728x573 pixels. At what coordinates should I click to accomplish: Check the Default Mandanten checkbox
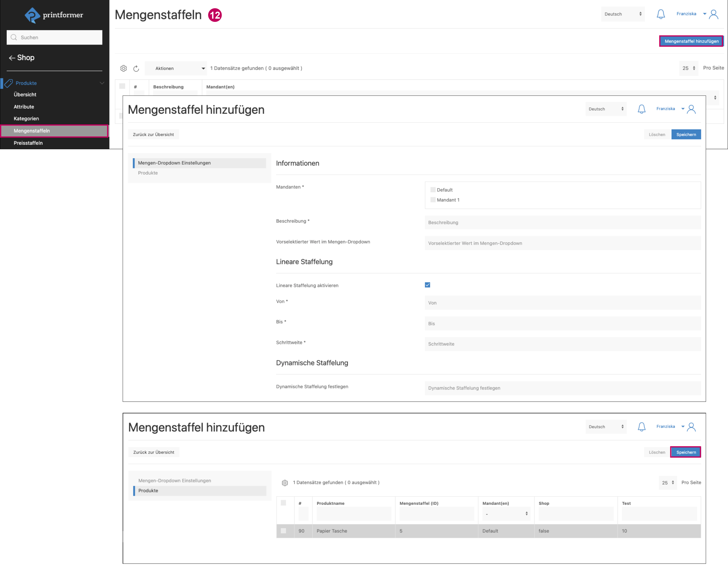click(432, 190)
